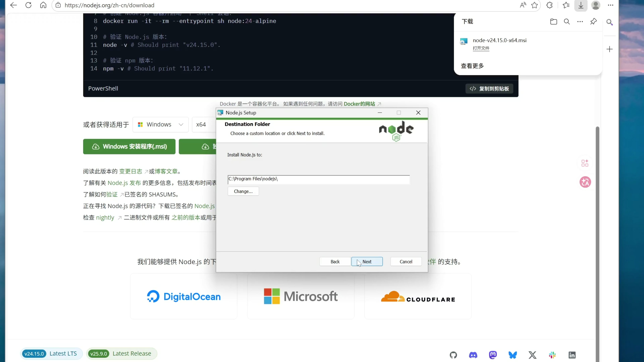
Task: Click Next in the Node.js Setup dialog
Action: (x=367, y=261)
